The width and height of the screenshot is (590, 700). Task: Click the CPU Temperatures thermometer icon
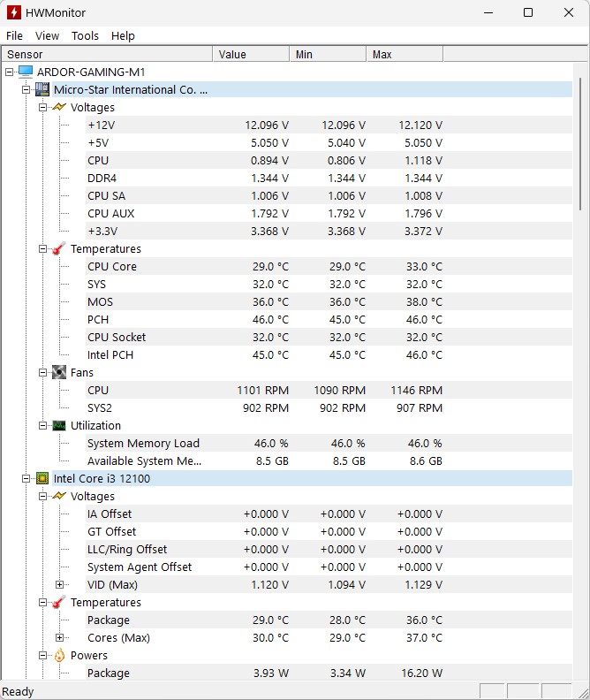tap(59, 602)
